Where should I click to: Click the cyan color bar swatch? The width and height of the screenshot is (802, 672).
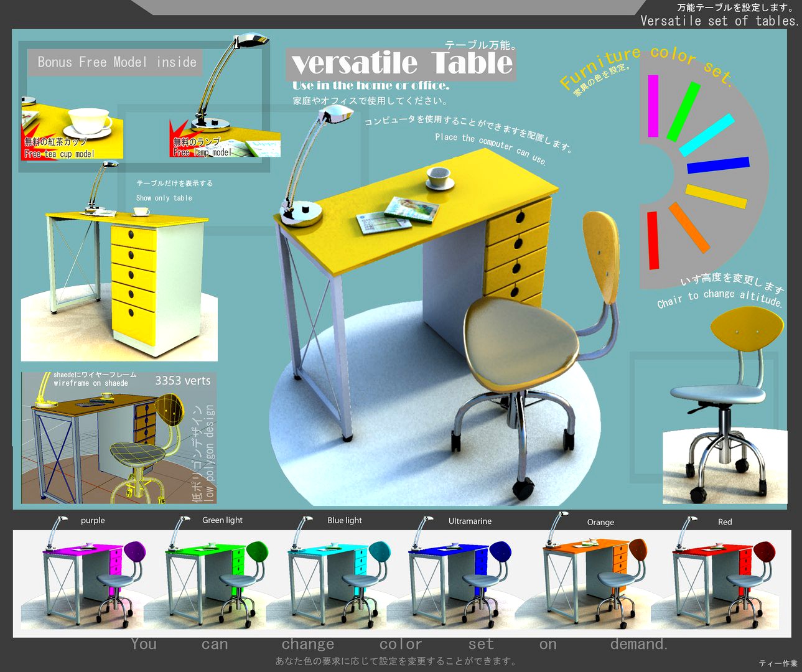pos(707,134)
